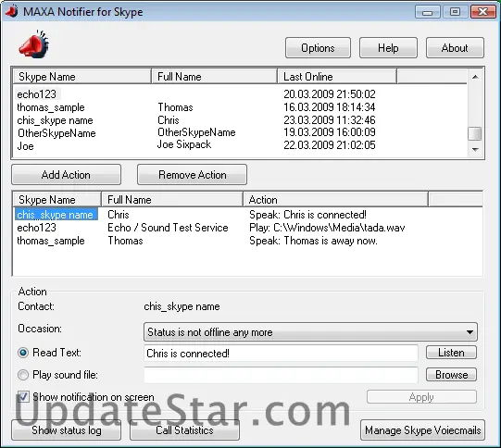Click 'Joe Sixpack' full name cell

[184, 144]
